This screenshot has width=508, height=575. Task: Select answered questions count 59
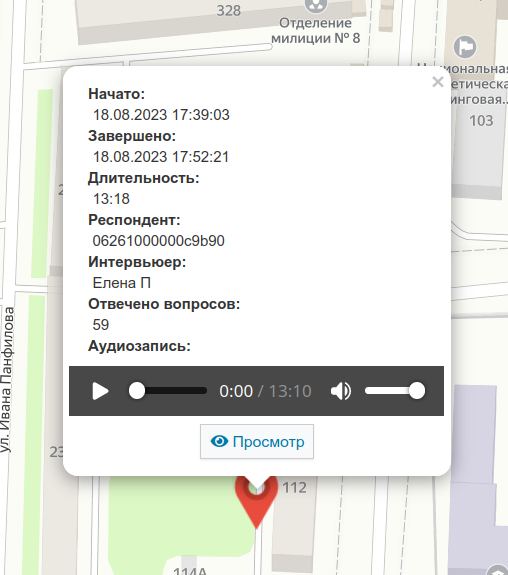tap(101, 325)
